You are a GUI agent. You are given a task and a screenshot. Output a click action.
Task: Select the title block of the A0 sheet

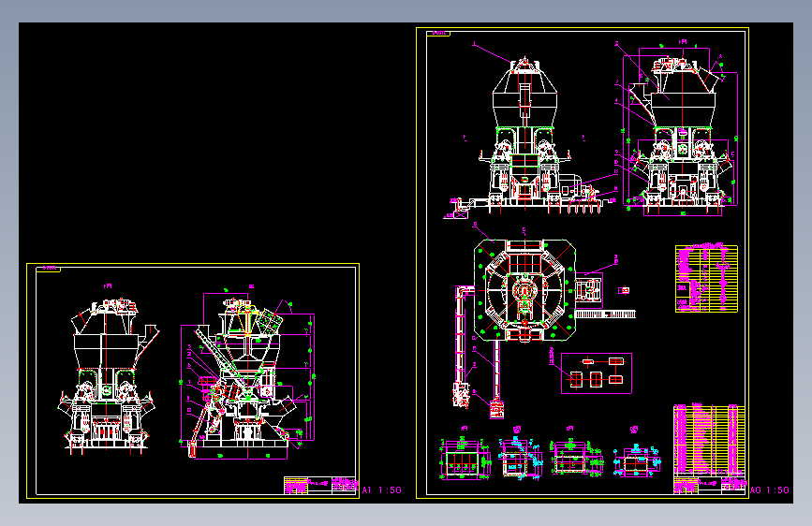710,486
